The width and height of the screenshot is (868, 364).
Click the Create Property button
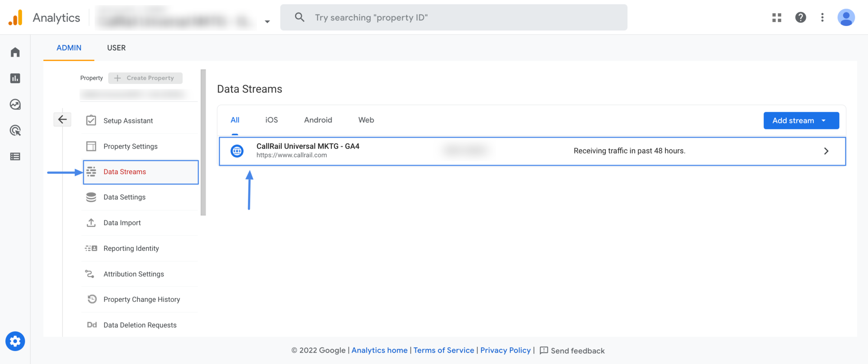pyautogui.click(x=145, y=78)
